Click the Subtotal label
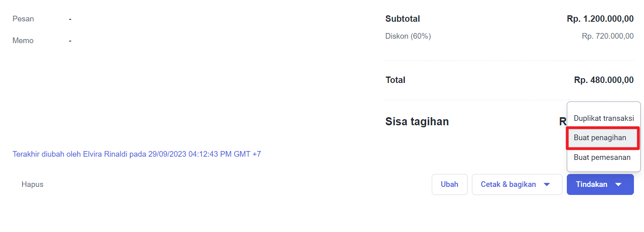 (x=402, y=19)
